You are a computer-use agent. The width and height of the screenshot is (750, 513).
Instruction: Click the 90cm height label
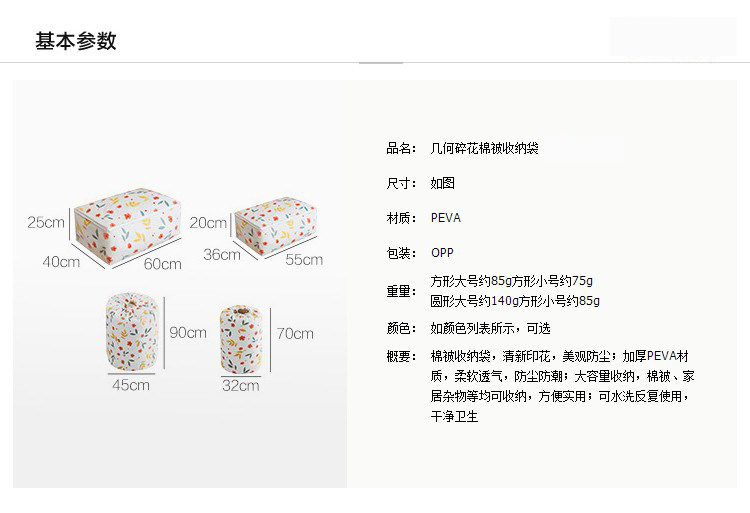(188, 332)
